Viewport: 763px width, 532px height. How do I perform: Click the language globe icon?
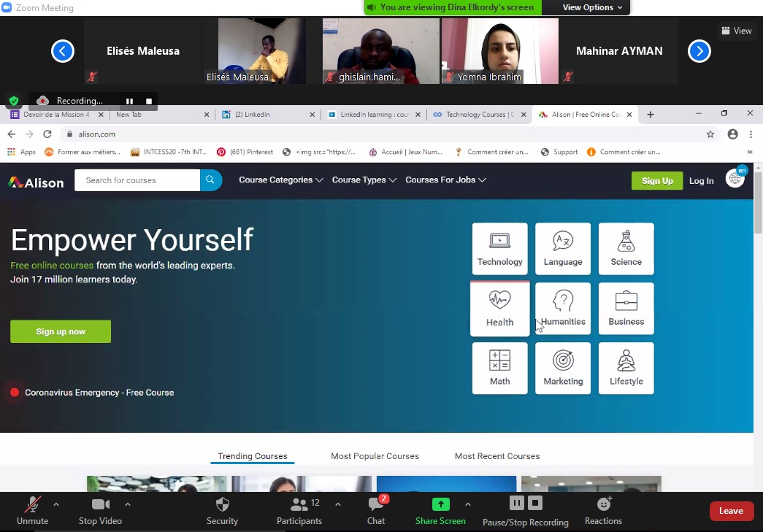click(735, 180)
